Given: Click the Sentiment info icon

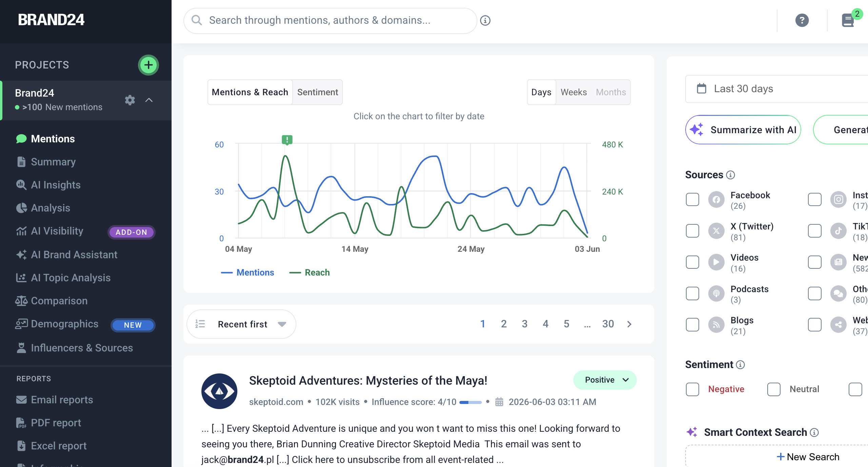Looking at the screenshot, I should (741, 365).
